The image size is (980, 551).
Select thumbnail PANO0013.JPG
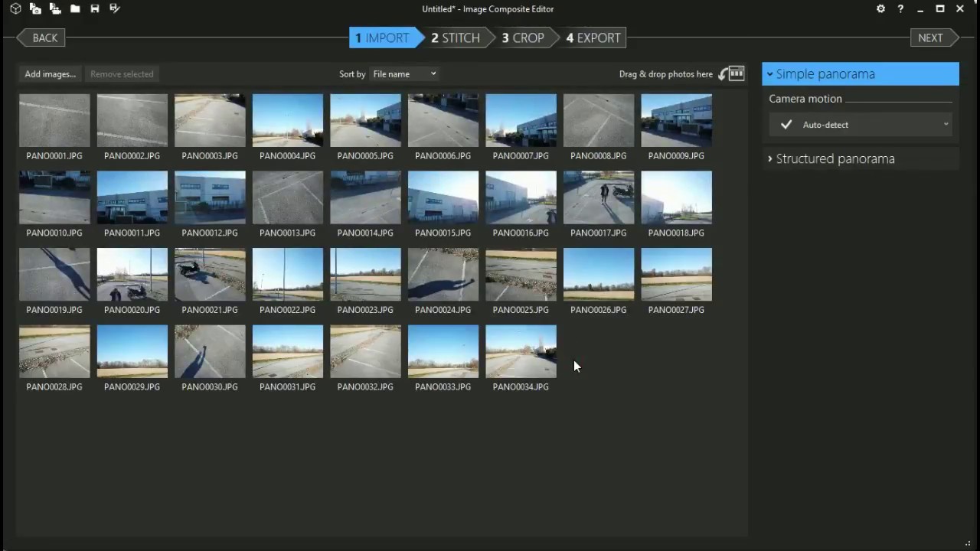click(x=288, y=197)
